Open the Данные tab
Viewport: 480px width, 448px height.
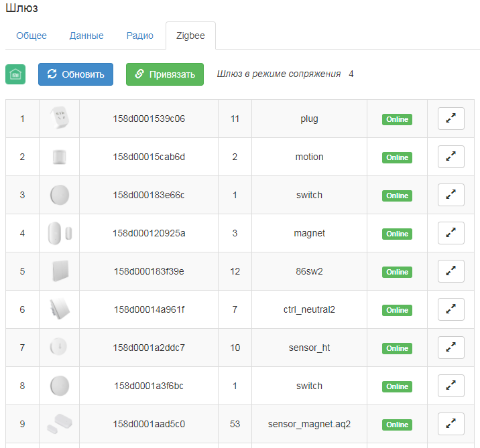pyautogui.click(x=86, y=36)
